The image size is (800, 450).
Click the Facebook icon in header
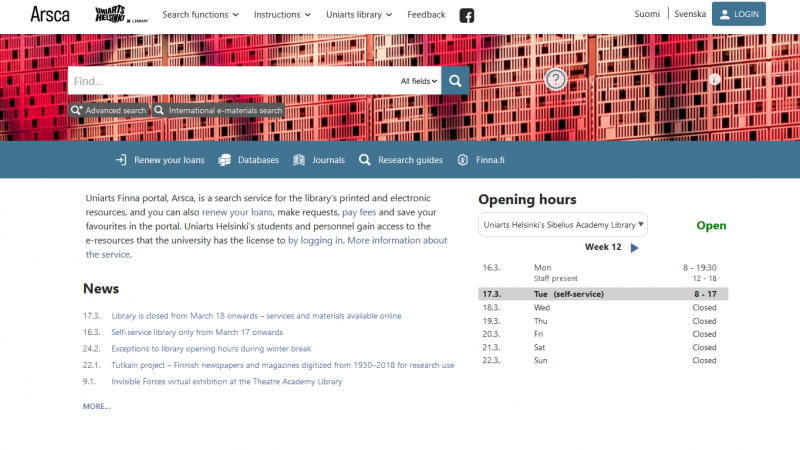[x=467, y=15]
